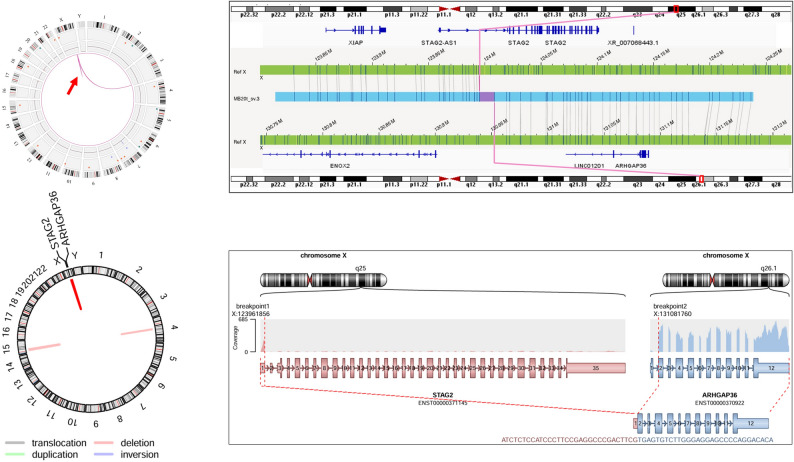Click the inversion legend label
Screen dimensions: 794x462
pos(139,454)
